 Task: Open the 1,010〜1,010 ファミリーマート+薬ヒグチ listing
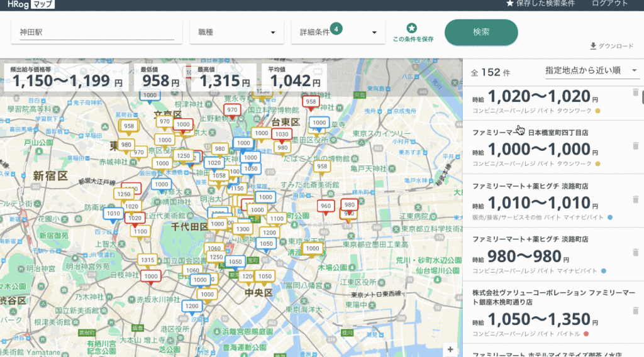click(553, 200)
